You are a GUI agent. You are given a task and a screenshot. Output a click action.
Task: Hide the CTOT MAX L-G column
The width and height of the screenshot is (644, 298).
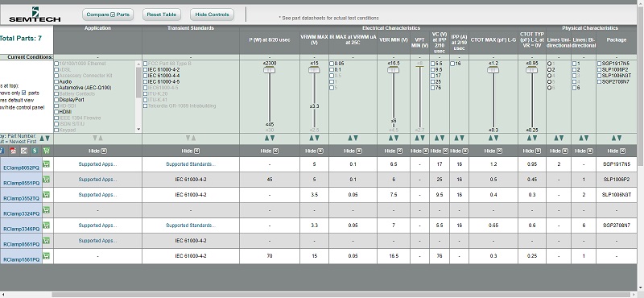point(493,151)
